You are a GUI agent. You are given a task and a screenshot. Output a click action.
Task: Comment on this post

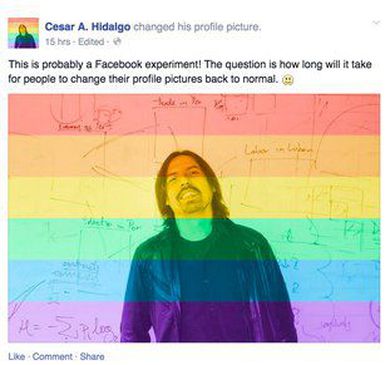coord(52,356)
